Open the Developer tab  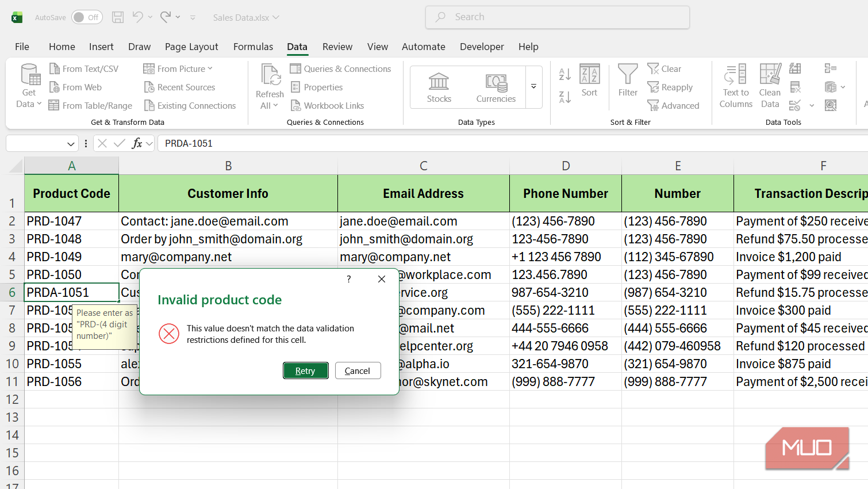coord(482,47)
